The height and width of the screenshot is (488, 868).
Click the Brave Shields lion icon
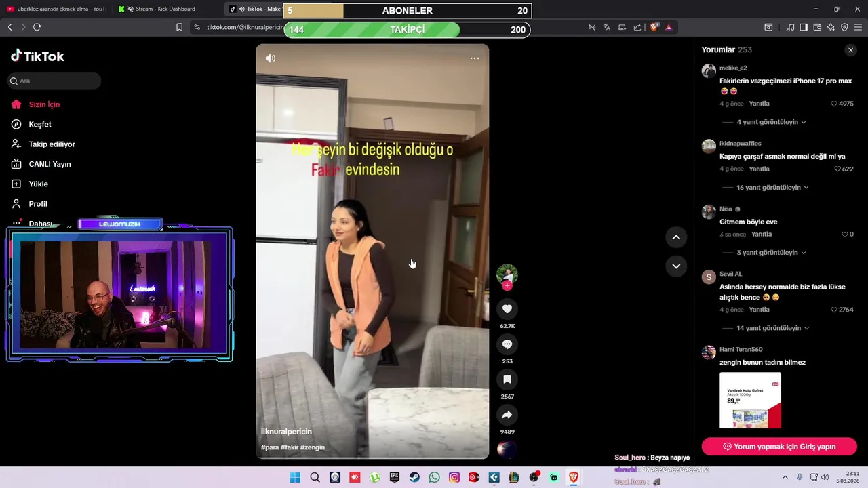[x=654, y=27]
